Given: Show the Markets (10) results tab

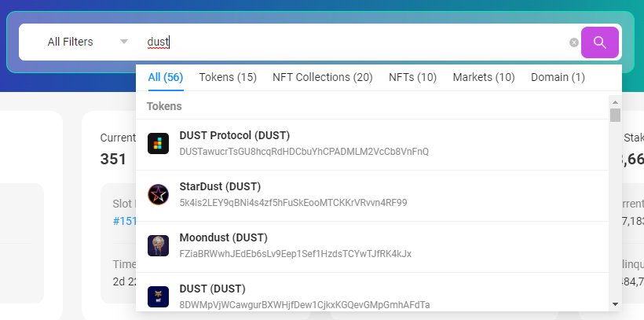Looking at the screenshot, I should point(484,77).
